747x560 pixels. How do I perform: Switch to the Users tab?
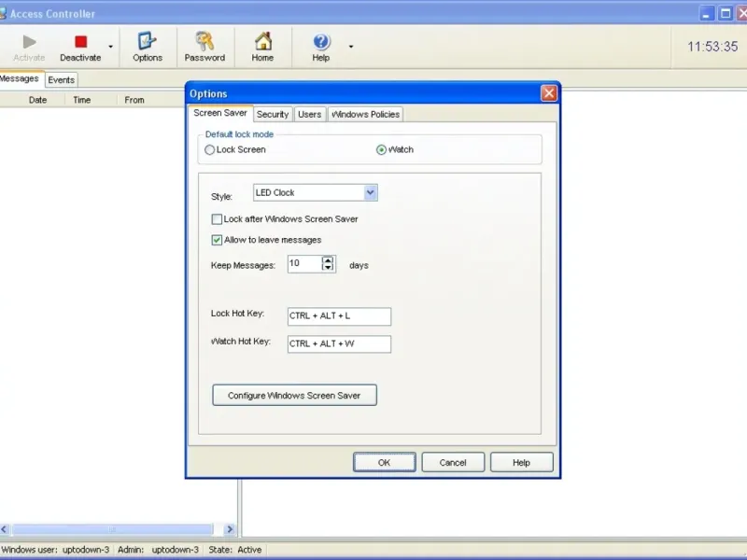pyautogui.click(x=310, y=114)
